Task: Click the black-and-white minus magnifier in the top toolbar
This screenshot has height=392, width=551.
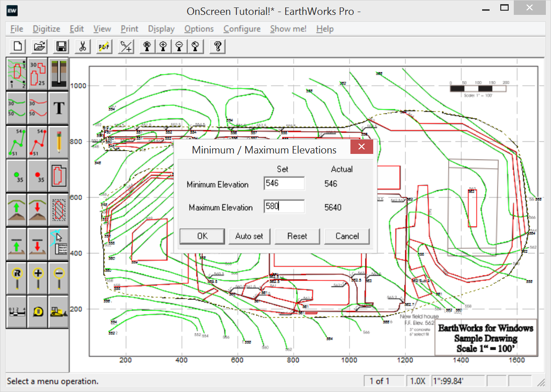Action: (180, 47)
